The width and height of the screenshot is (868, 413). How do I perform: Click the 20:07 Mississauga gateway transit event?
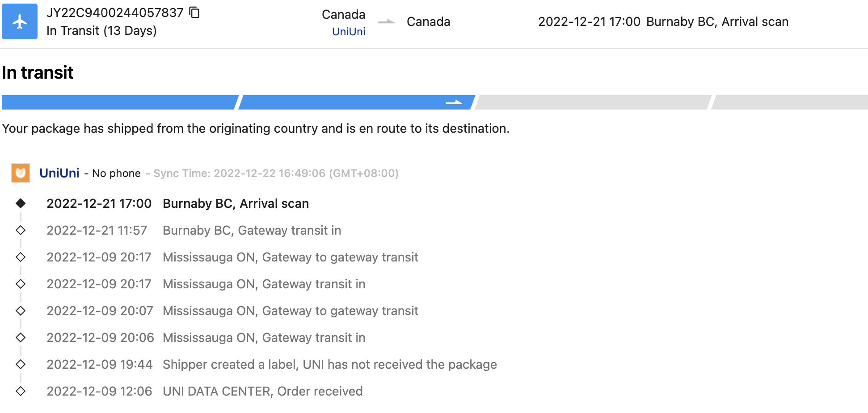[x=291, y=311]
